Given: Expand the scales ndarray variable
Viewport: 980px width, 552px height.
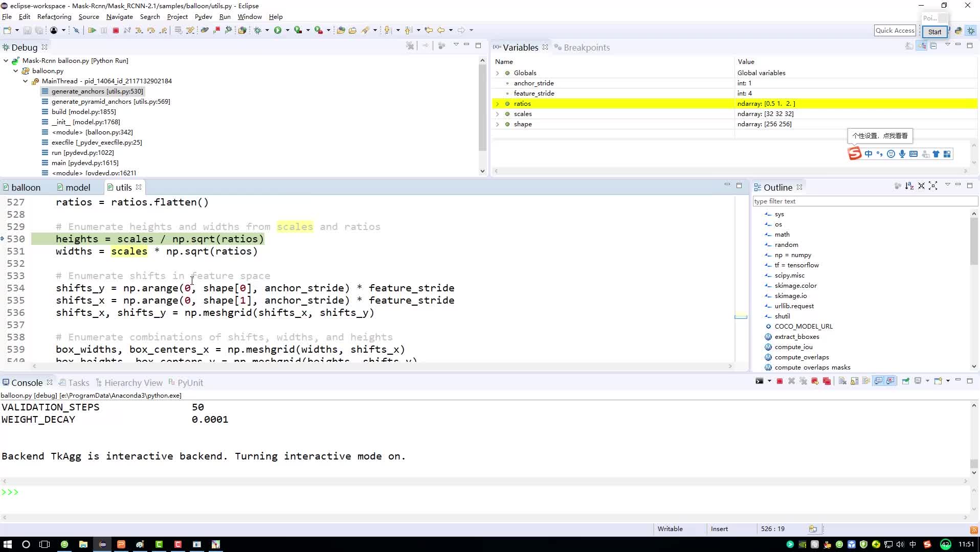Looking at the screenshot, I should pos(497,114).
